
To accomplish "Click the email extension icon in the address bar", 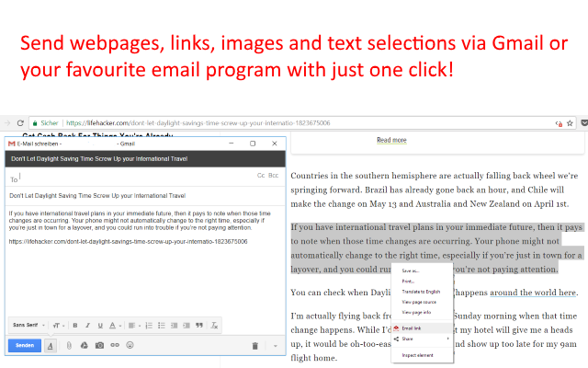I will pyautogui.click(x=559, y=123).
